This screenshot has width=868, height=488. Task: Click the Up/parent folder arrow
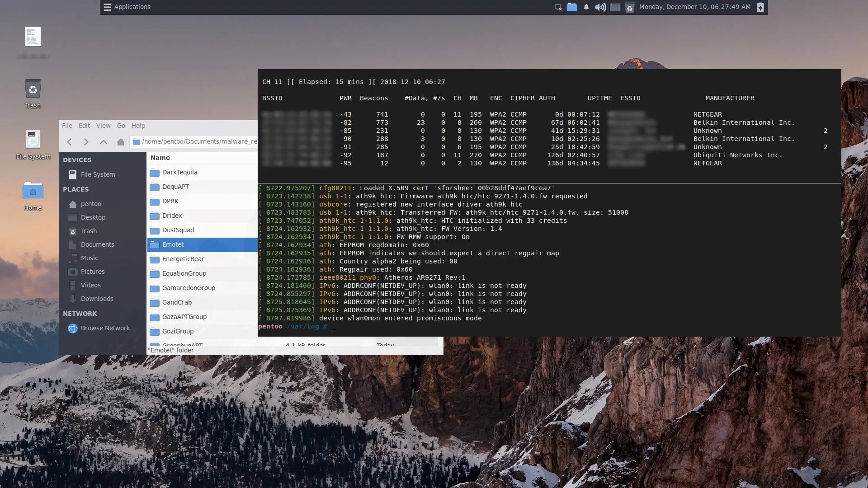click(x=103, y=142)
